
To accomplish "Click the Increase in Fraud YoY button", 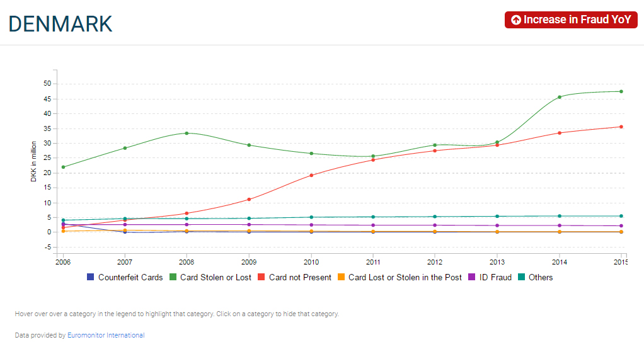I will (x=571, y=20).
